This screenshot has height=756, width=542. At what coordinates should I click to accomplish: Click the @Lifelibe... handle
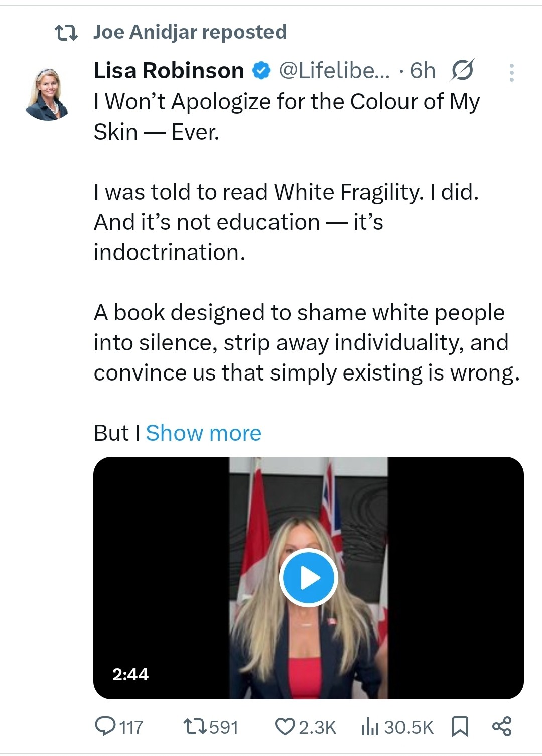333,71
